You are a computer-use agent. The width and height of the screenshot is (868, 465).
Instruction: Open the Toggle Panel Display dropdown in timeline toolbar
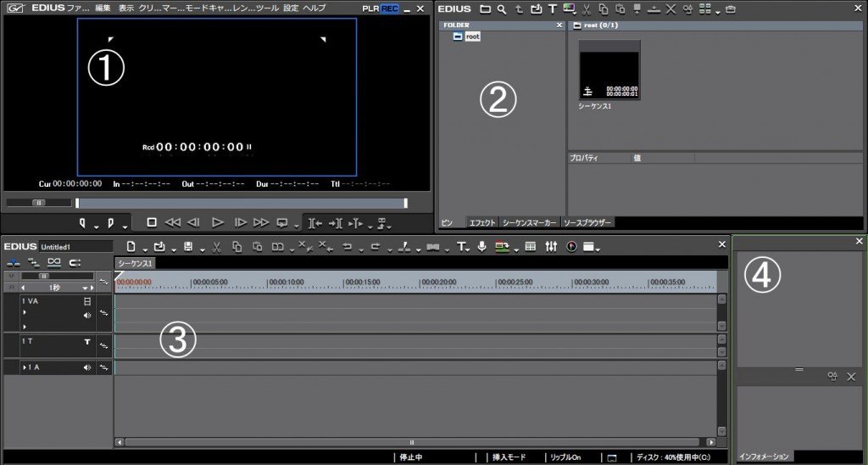(598, 250)
